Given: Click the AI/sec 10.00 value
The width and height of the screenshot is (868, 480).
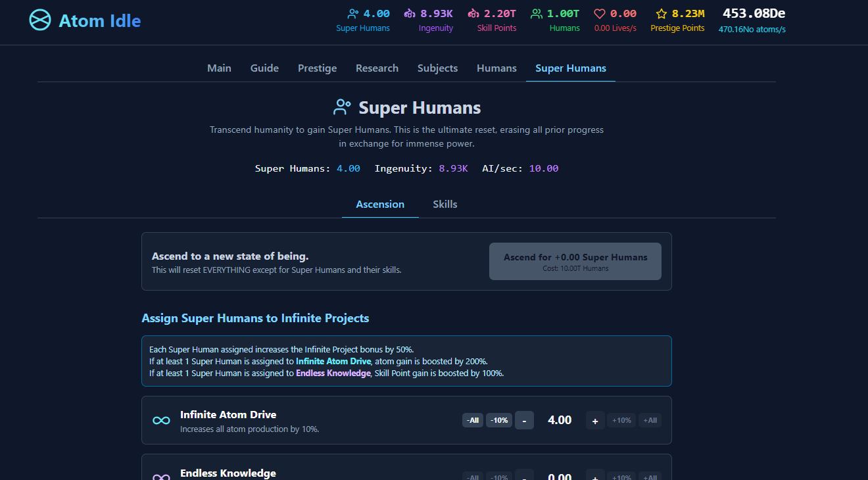Looking at the screenshot, I should [544, 168].
